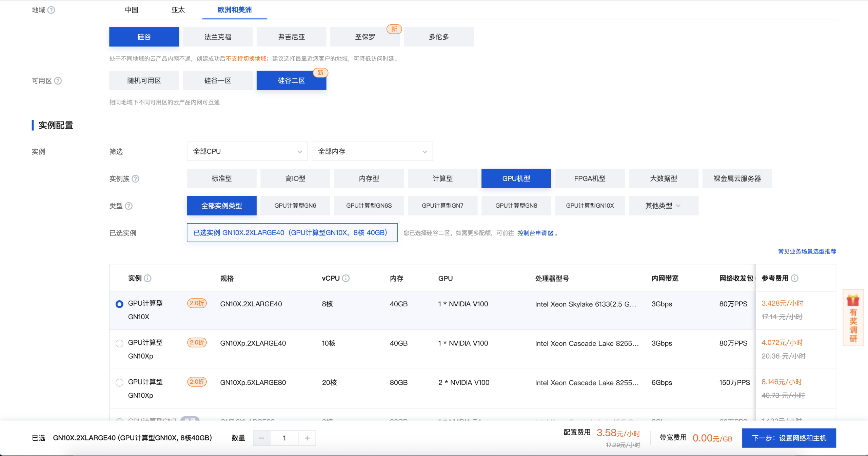Select GPU机型 instance family
This screenshot has height=456, width=868.
coord(516,178)
